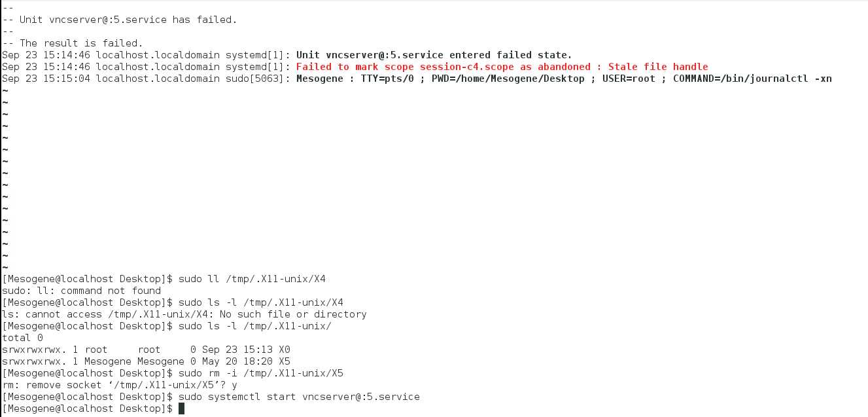Click the 'May 20 18:20' timestamp in listing
The height and width of the screenshot is (417, 868).
pos(237,361)
